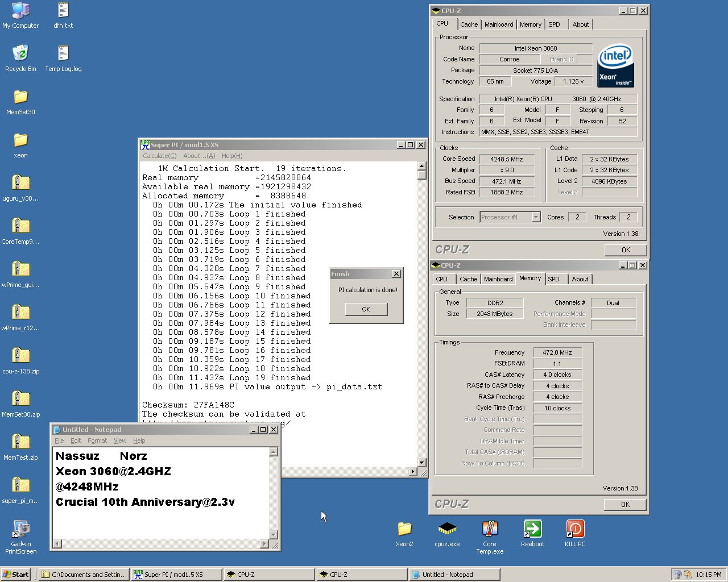Open the Recycle Bin icon
Image resolution: width=728 pixels, height=582 pixels.
20,59
